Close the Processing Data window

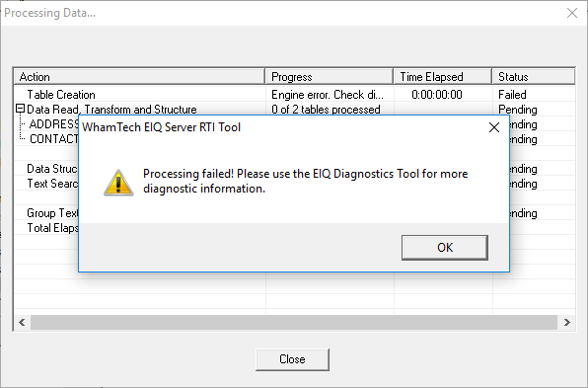(x=572, y=13)
